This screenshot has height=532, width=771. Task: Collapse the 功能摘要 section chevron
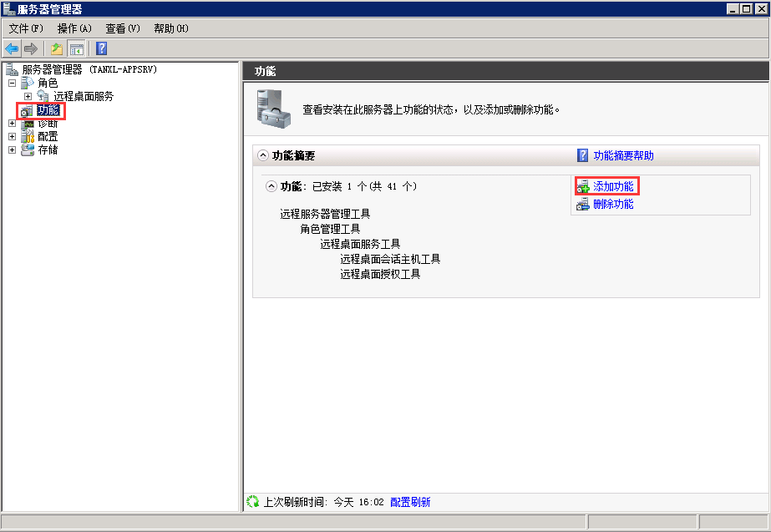point(263,155)
